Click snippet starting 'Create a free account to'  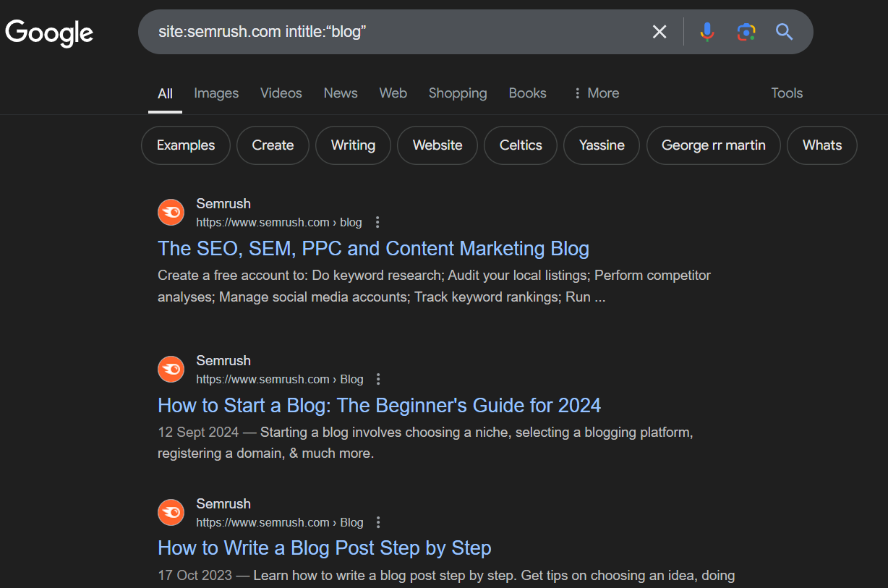coord(434,286)
